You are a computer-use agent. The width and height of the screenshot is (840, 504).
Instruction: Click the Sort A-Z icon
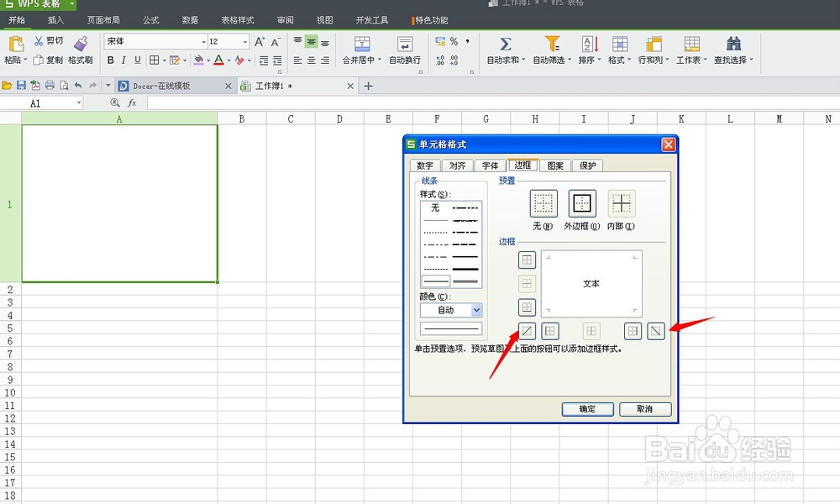(590, 44)
